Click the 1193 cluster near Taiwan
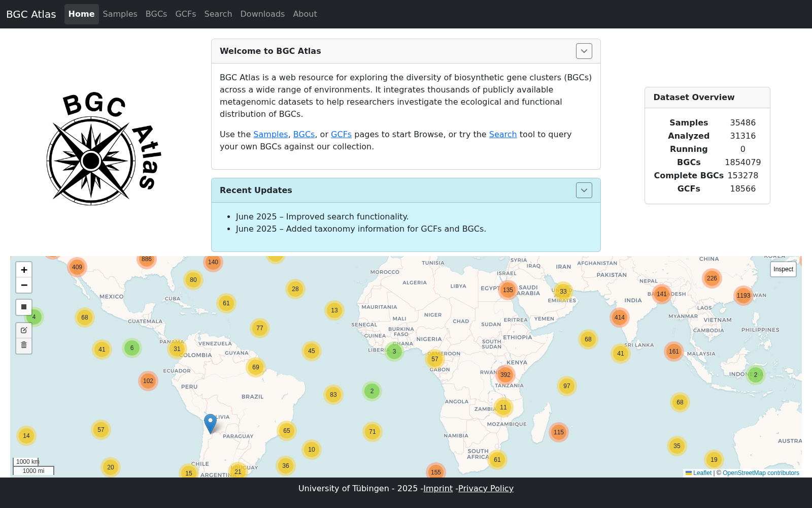The image size is (812, 508). point(743,296)
